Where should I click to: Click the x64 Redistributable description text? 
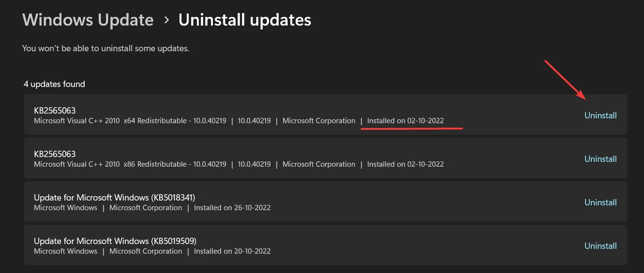130,121
